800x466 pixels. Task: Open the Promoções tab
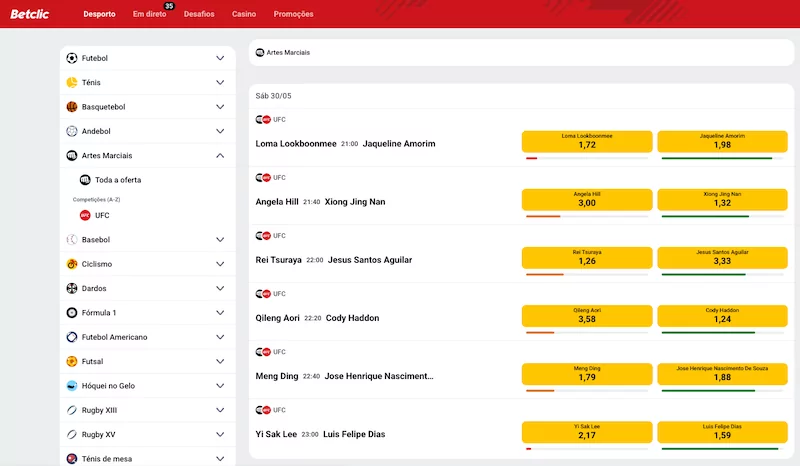tap(293, 14)
